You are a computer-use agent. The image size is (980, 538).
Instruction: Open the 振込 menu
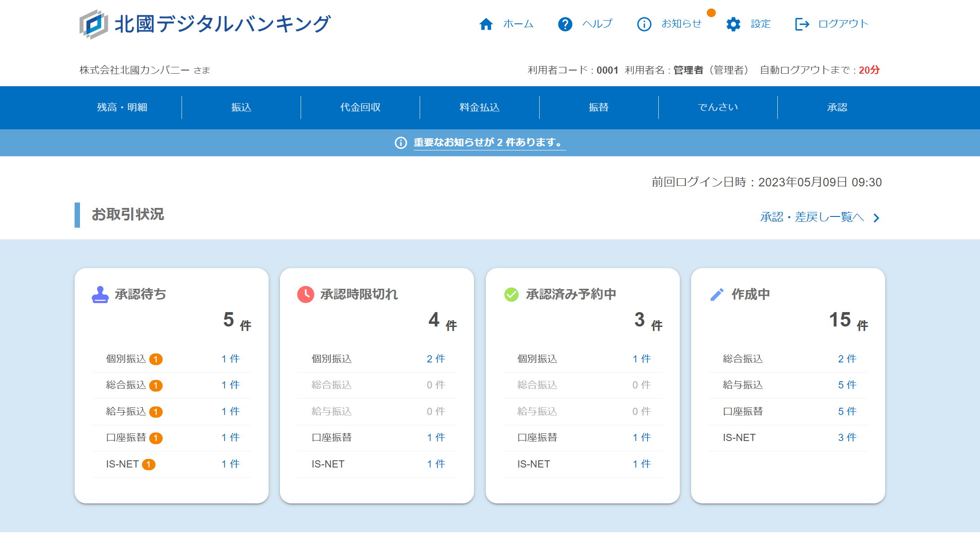point(241,107)
